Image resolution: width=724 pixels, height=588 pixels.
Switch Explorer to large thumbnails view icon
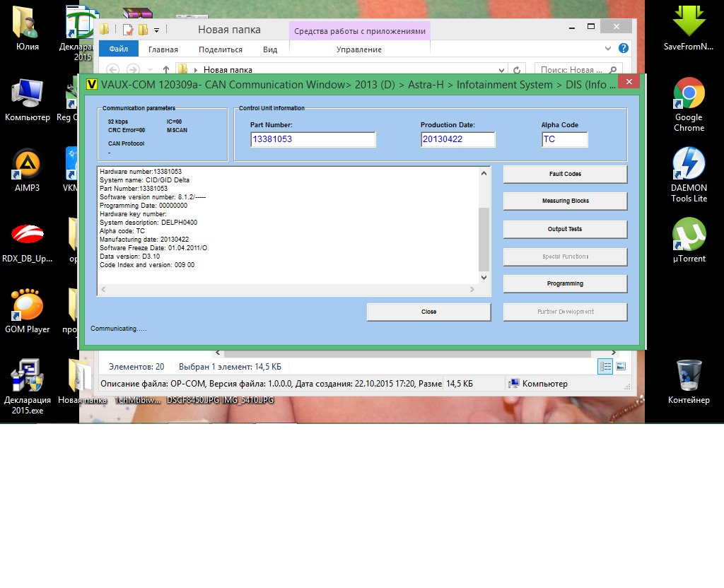(x=621, y=367)
